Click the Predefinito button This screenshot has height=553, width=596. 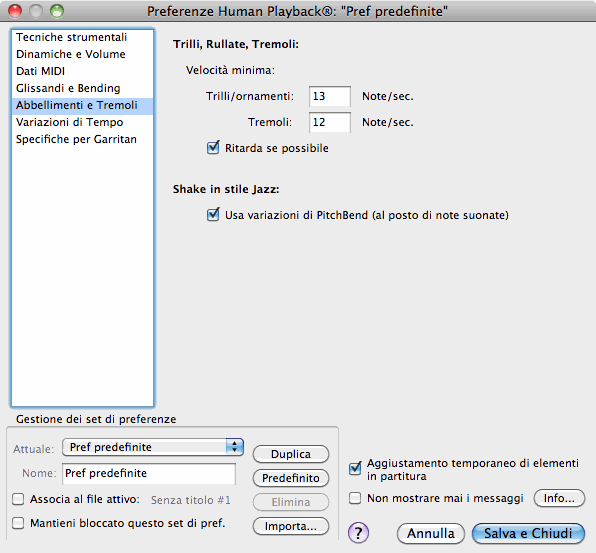pyautogui.click(x=291, y=478)
